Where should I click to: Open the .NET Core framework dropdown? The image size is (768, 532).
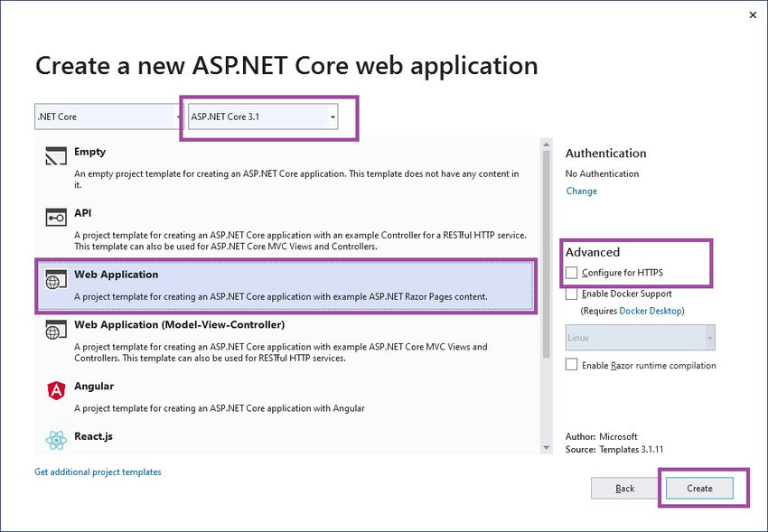108,117
